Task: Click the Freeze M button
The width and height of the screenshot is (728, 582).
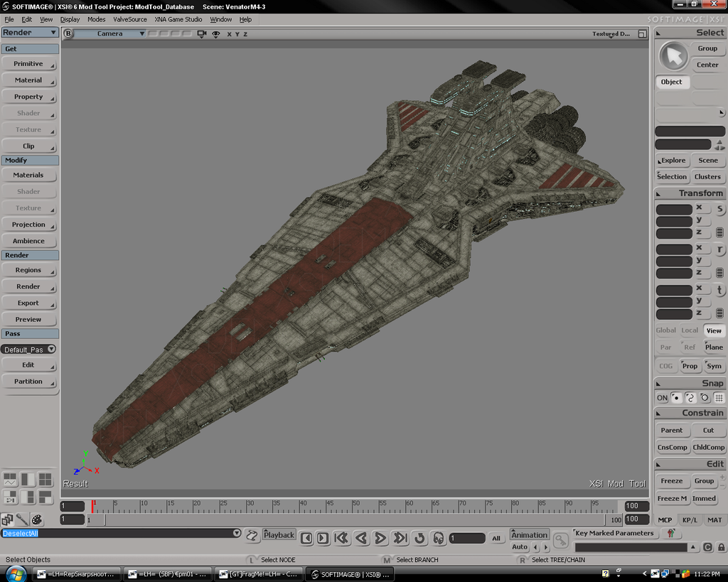Action: (672, 498)
